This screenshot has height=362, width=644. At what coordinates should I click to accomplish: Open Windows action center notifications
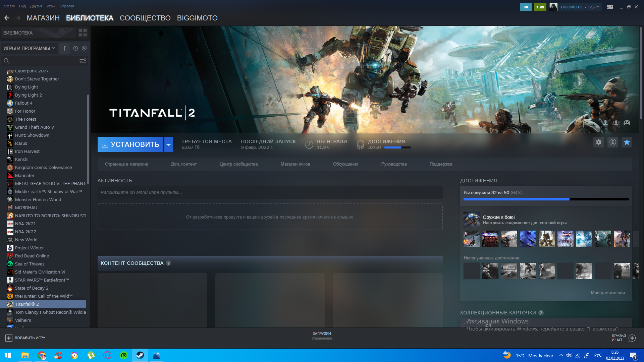tap(633, 355)
